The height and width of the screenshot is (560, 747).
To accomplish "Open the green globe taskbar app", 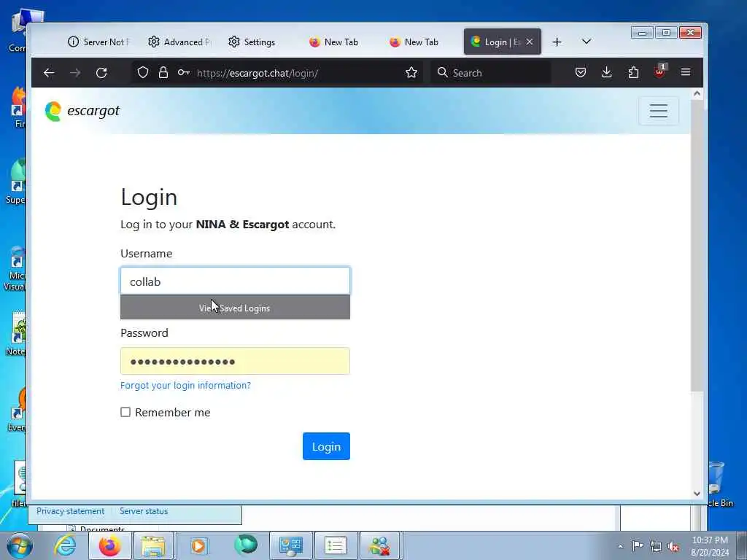I will pos(245,545).
